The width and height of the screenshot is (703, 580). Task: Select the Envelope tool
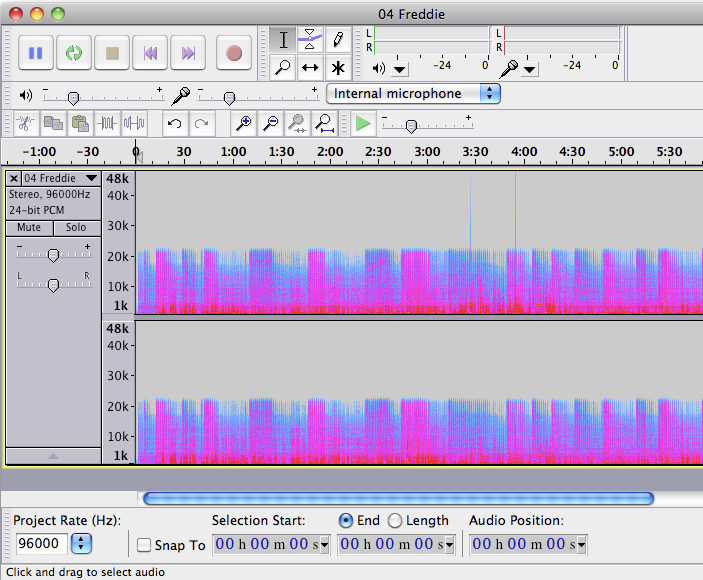point(310,40)
